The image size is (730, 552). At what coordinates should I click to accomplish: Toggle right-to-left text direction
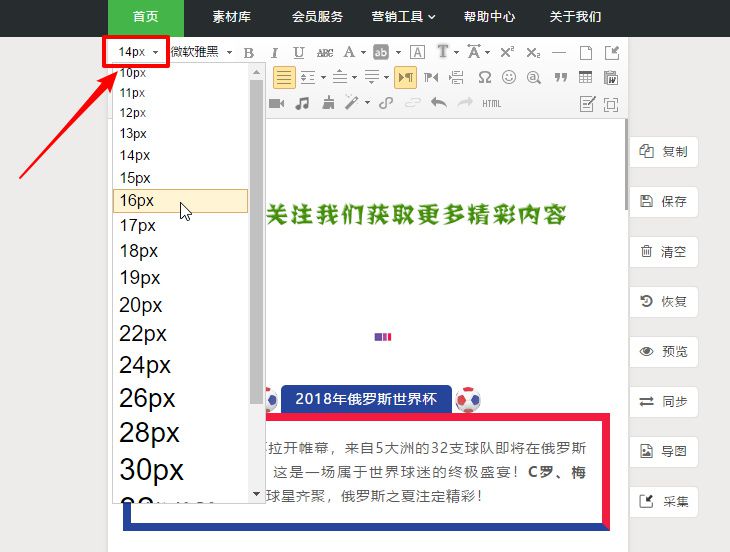tap(432, 77)
